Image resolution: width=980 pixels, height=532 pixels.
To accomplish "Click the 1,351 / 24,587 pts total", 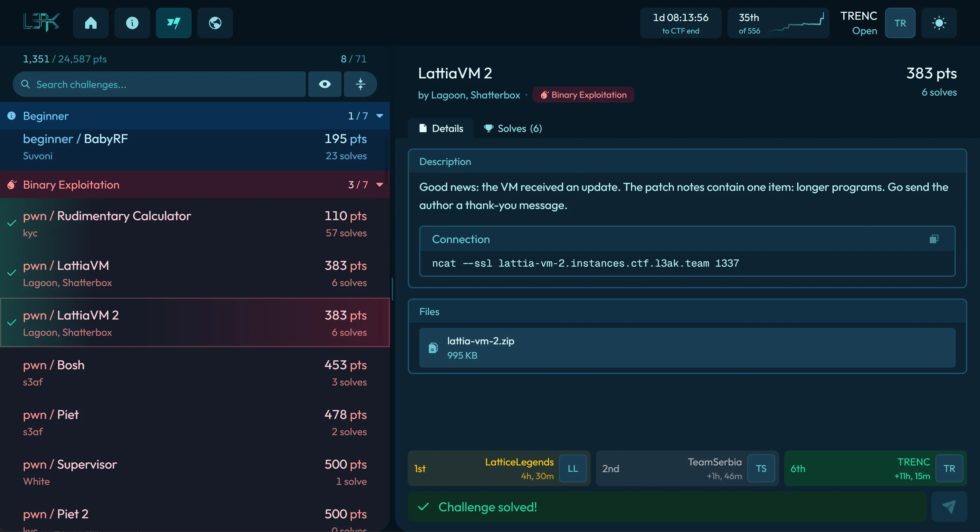I will click(x=65, y=59).
